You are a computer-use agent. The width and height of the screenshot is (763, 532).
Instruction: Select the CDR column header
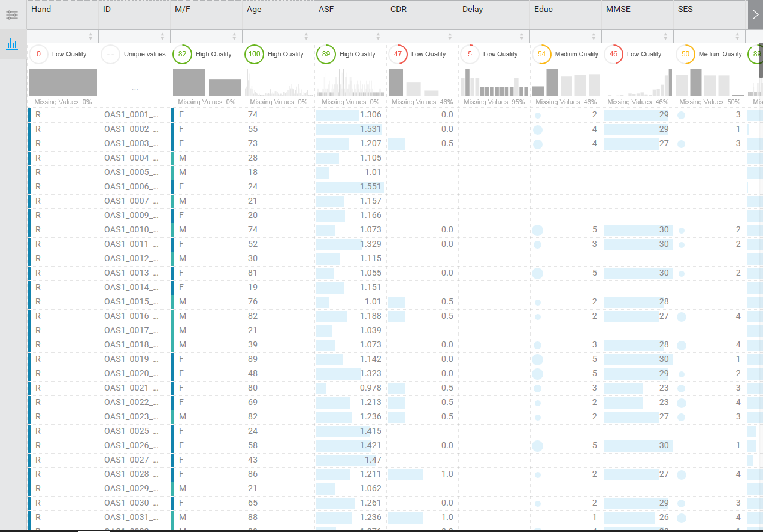[x=422, y=15]
